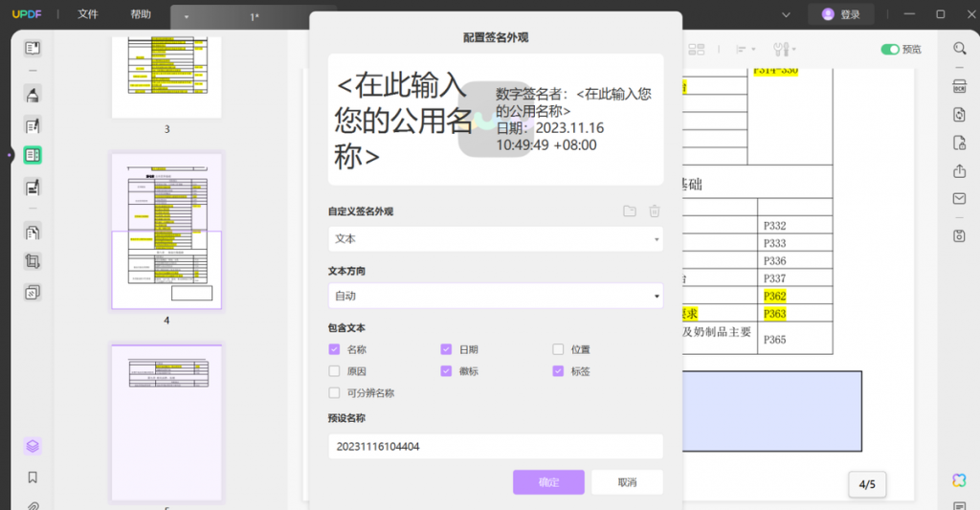Select the active Prepare Form tool
The height and width of the screenshot is (510, 980).
[33, 155]
